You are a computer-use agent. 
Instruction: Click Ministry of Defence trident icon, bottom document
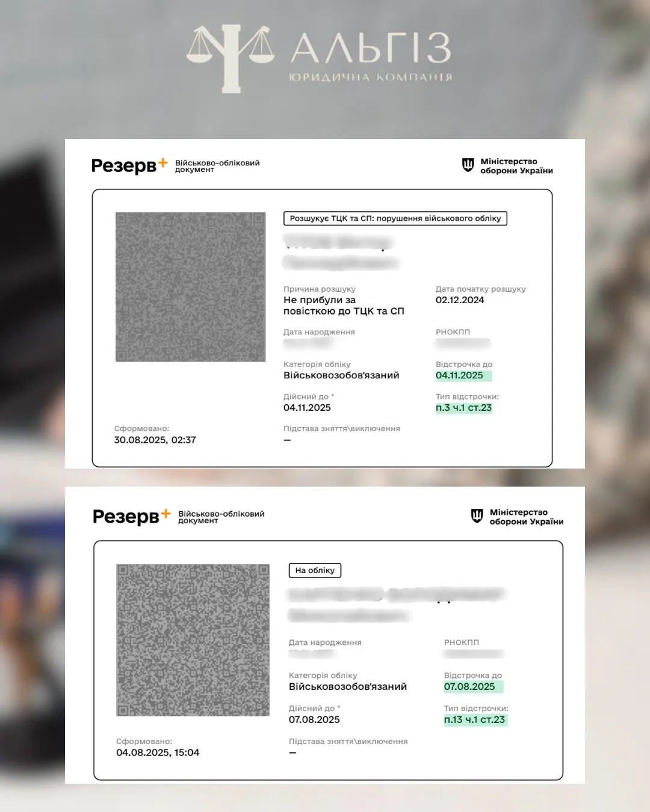[477, 516]
